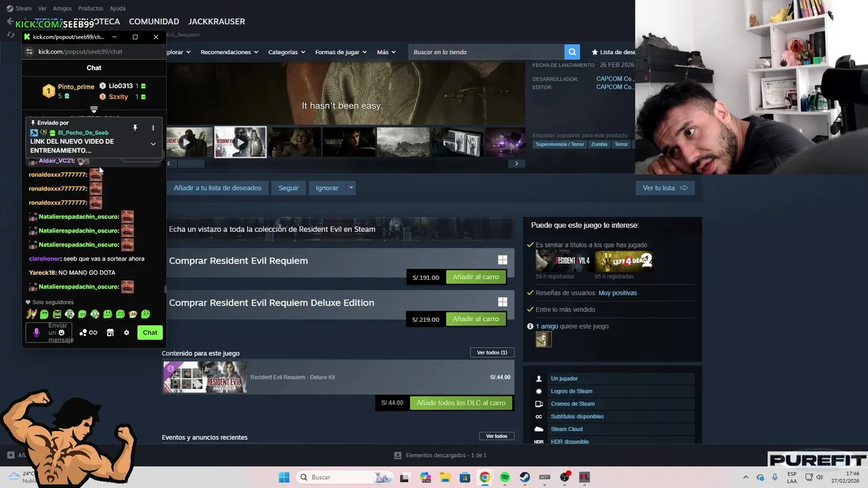This screenshot has height=488, width=868.
Task: Open the Categorías dropdown
Action: coord(286,52)
